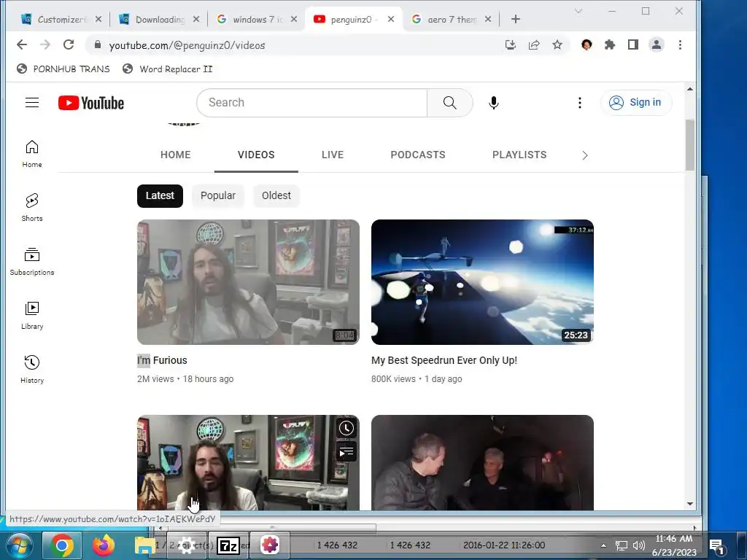Open the 7-Zip taskbar item
Screen dimensions: 747x560
coord(228,545)
